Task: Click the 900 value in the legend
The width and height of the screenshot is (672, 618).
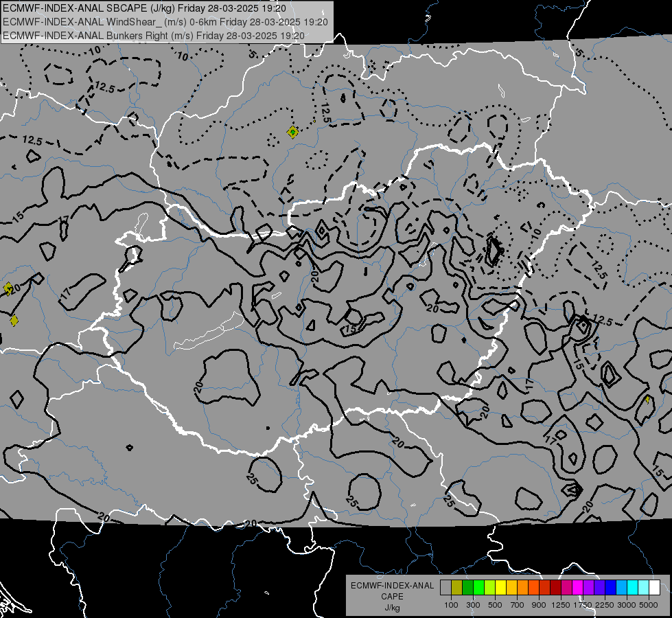Action: 539,605
